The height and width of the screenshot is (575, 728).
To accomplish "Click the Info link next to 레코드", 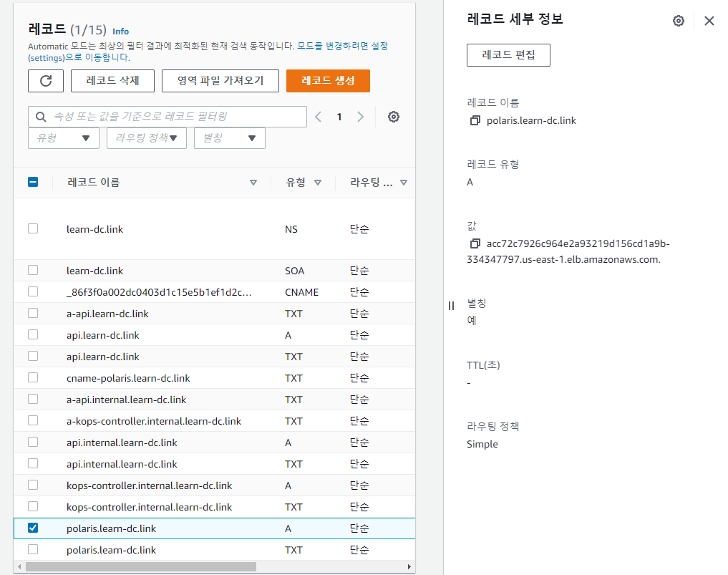I will pyautogui.click(x=120, y=32).
